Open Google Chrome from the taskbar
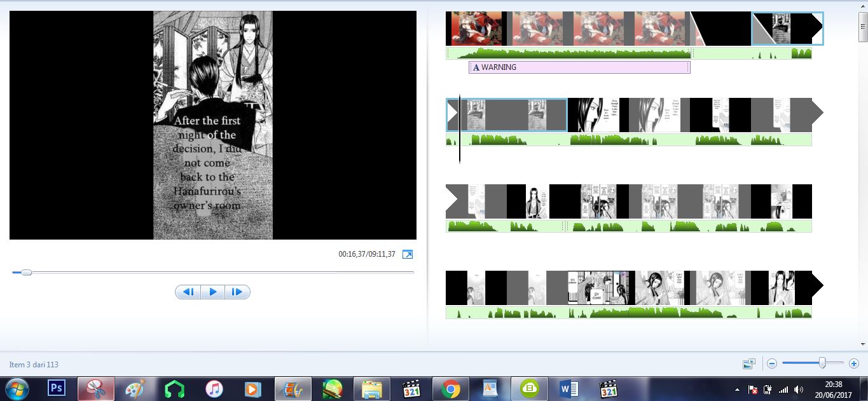 (x=451, y=388)
